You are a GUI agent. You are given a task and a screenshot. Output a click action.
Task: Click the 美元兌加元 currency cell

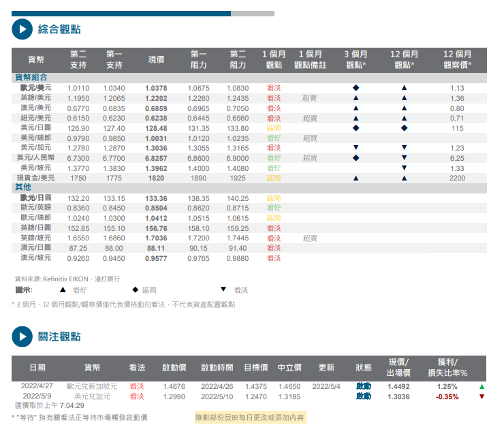(x=92, y=396)
